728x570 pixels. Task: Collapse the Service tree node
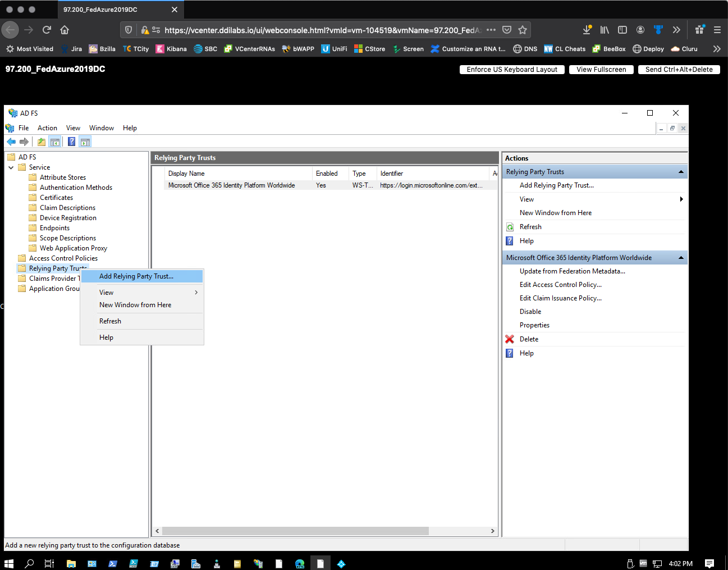tap(11, 167)
